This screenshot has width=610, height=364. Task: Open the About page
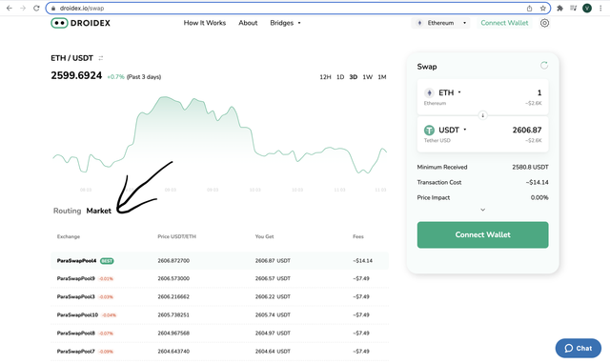(x=248, y=23)
